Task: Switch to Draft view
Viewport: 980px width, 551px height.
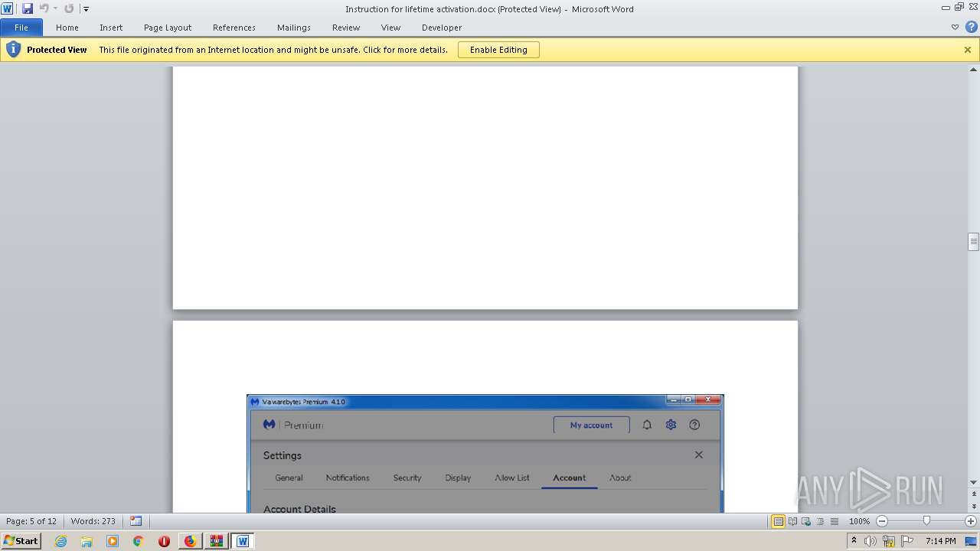Action: (x=834, y=521)
